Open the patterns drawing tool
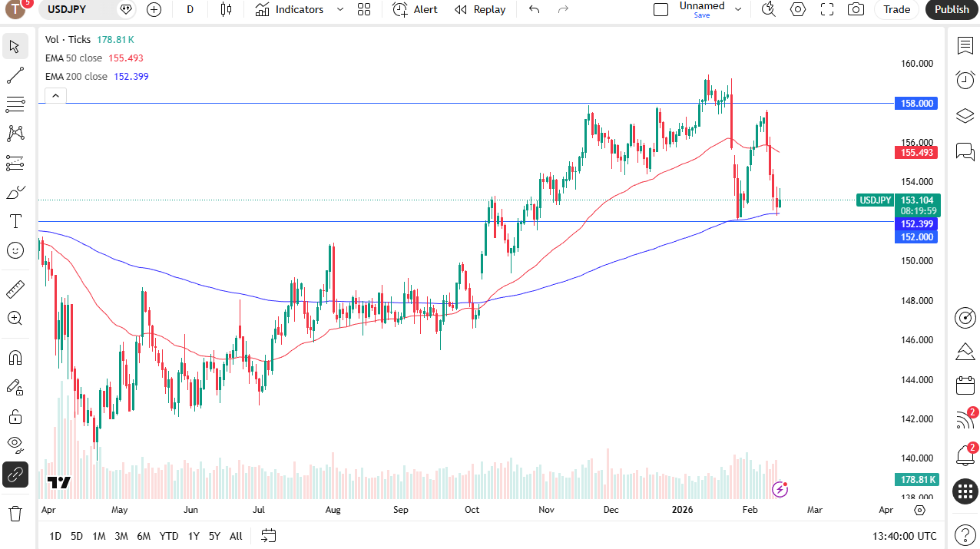 [15, 133]
